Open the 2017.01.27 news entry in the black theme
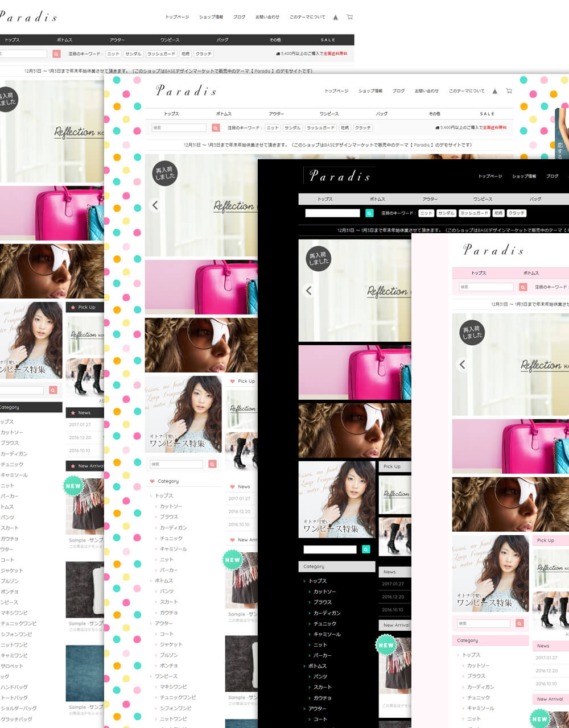 coord(393,584)
